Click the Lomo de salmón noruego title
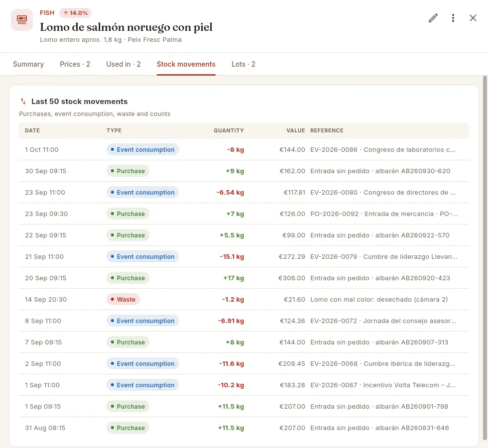This screenshot has width=488, height=448. click(126, 27)
